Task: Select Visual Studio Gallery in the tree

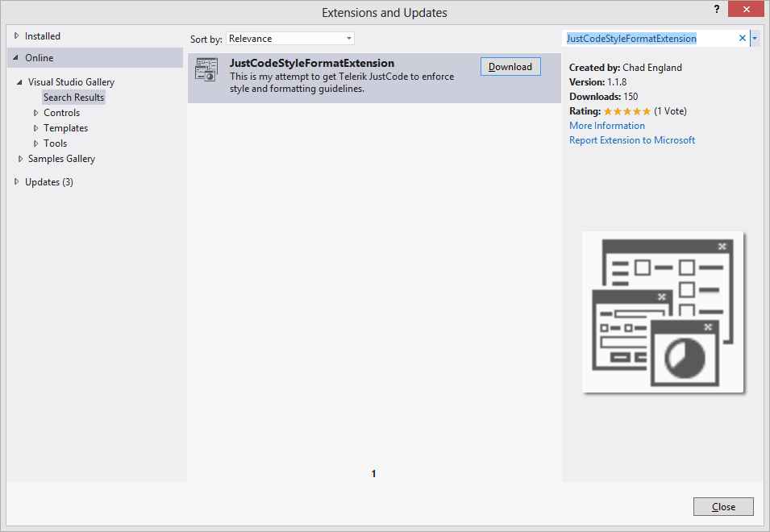Action: click(x=71, y=82)
